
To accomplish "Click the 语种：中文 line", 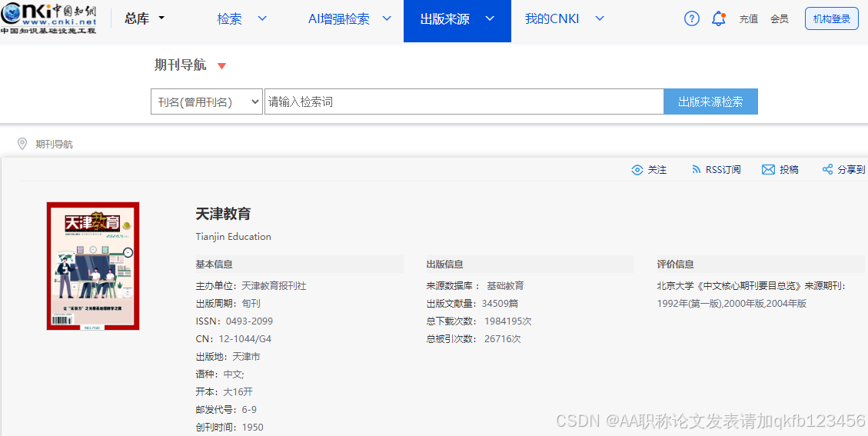I will [x=220, y=374].
